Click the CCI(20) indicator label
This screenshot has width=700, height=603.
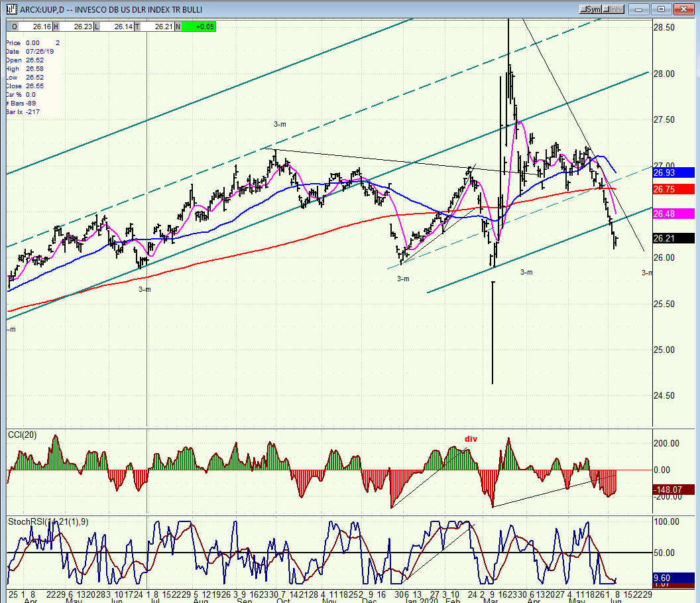tap(24, 435)
